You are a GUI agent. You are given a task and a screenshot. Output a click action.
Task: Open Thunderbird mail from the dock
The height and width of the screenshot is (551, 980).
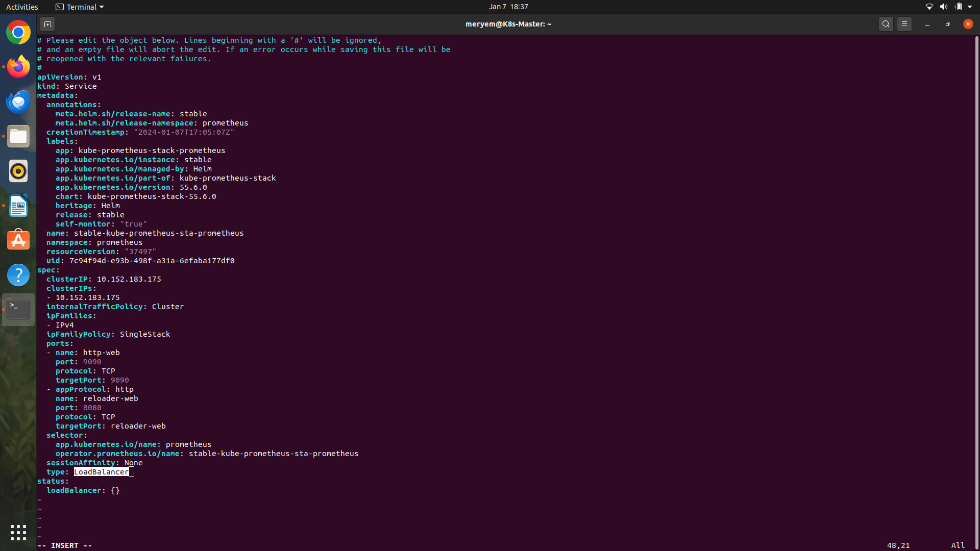18,102
